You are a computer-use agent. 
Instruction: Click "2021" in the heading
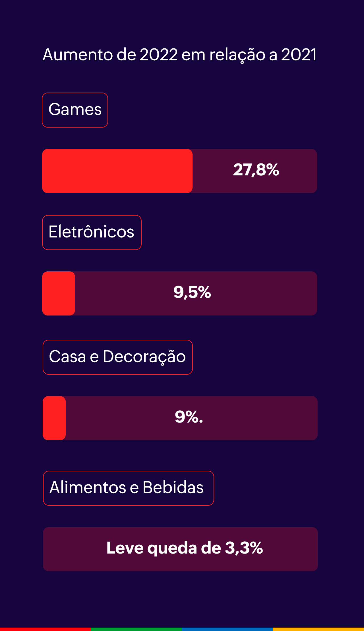pos(299,55)
